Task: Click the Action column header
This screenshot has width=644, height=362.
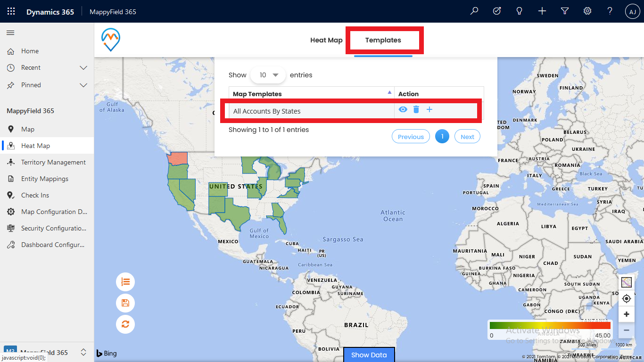Action: (408, 94)
